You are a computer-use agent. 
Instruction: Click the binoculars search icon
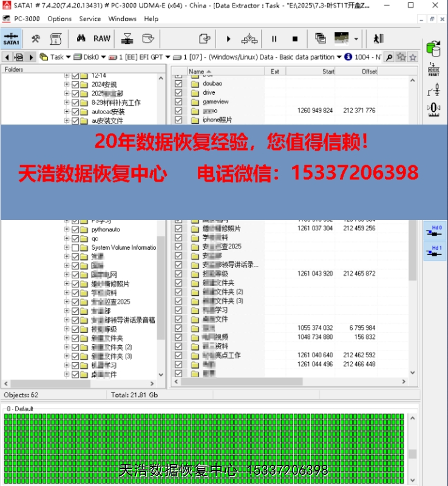[81, 39]
